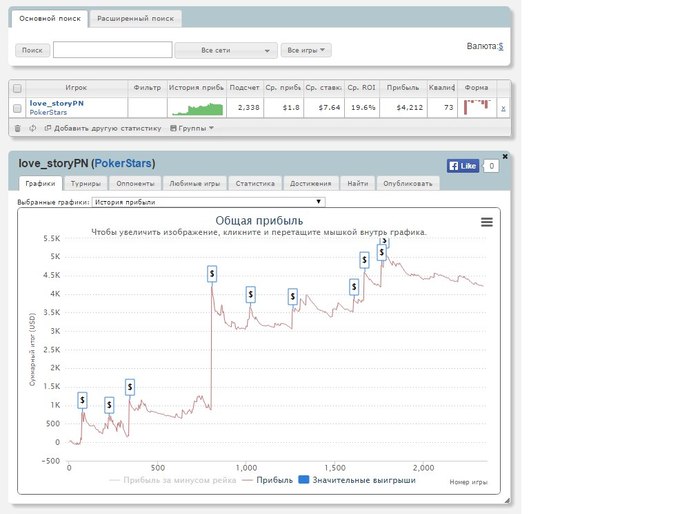Click the $ win marker near 4.5K peak

pyautogui.click(x=212, y=274)
